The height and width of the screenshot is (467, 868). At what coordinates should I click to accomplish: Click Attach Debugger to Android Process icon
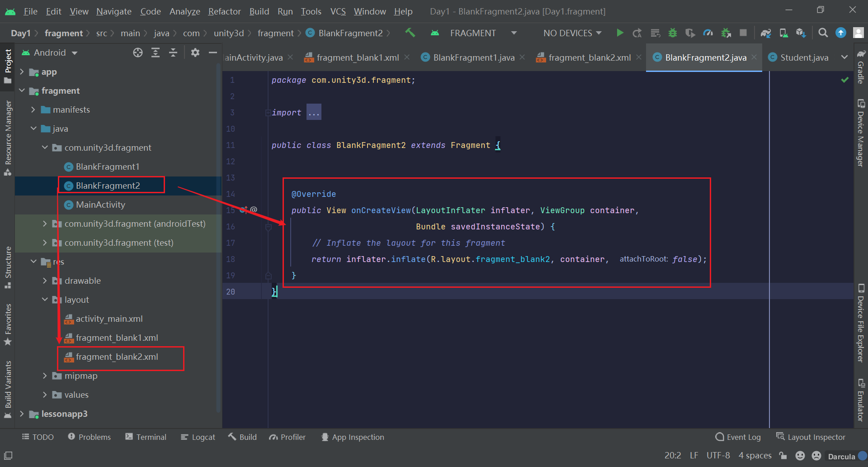[726, 33]
